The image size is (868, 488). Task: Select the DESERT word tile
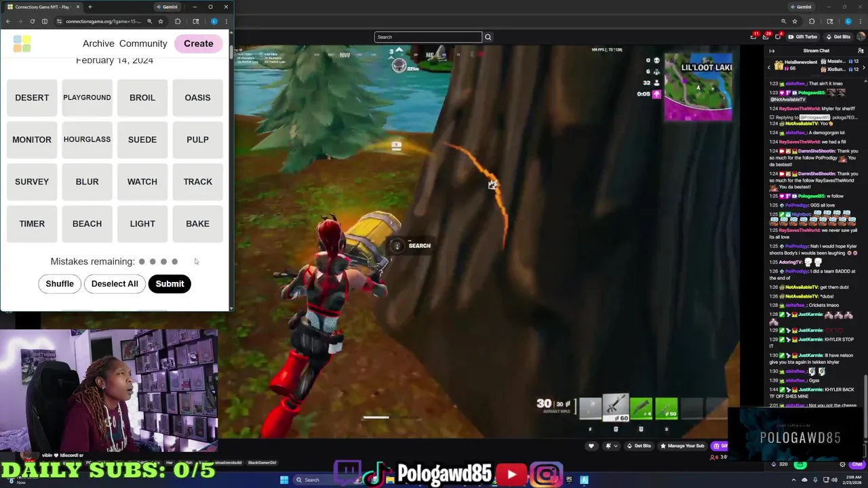(x=32, y=98)
